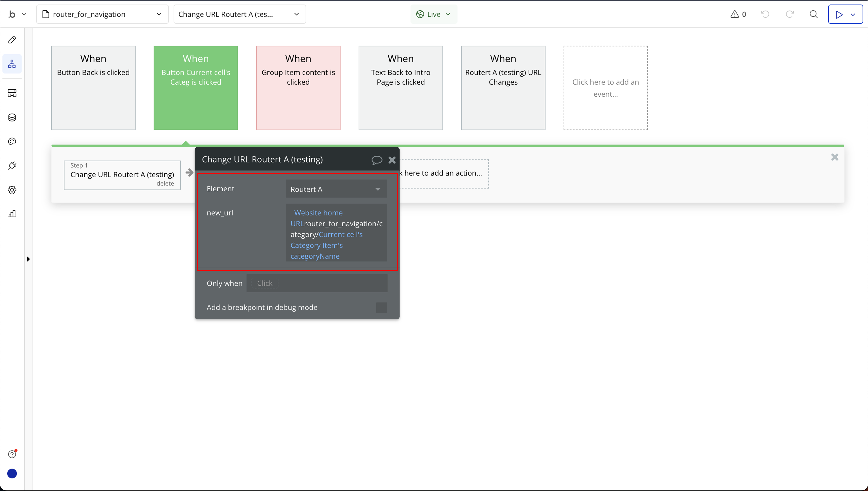Expand the collapsed left panel arrow
Screen dimensions: 868x491
(x=28, y=259)
